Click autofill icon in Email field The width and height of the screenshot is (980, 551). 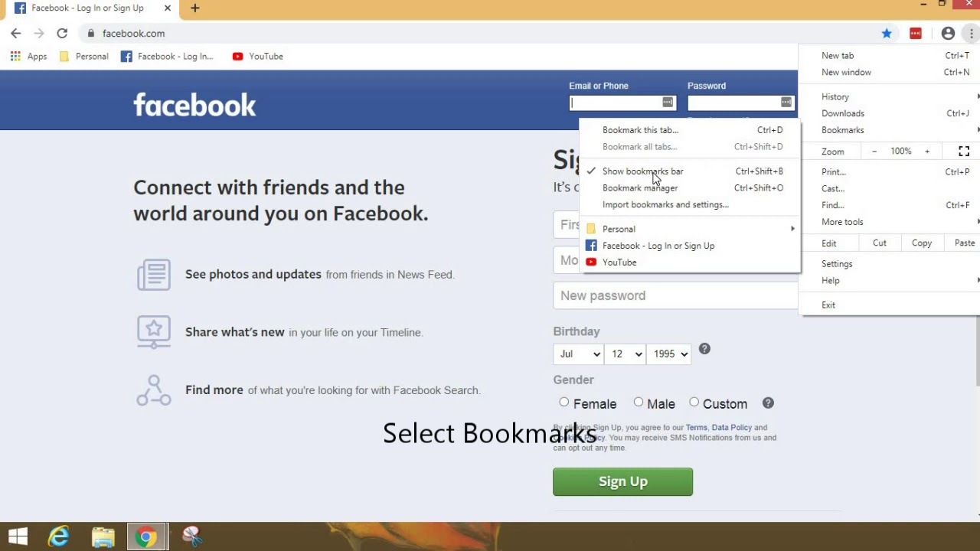(x=668, y=103)
